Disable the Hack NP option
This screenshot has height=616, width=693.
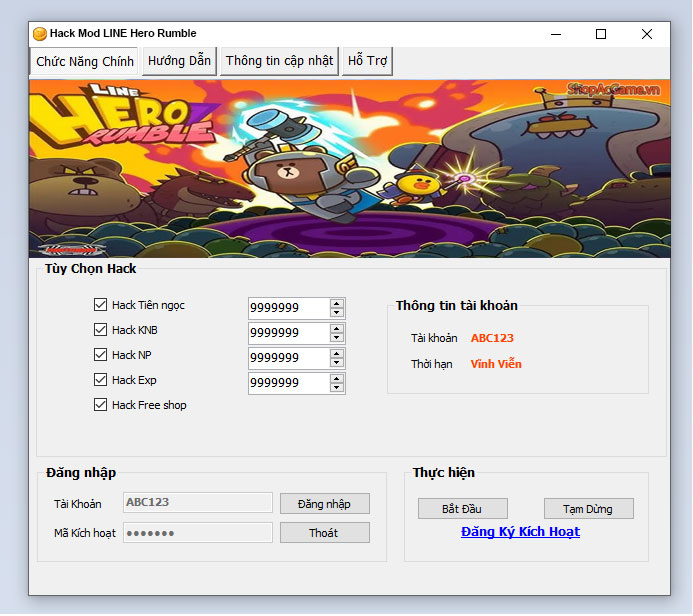point(100,355)
